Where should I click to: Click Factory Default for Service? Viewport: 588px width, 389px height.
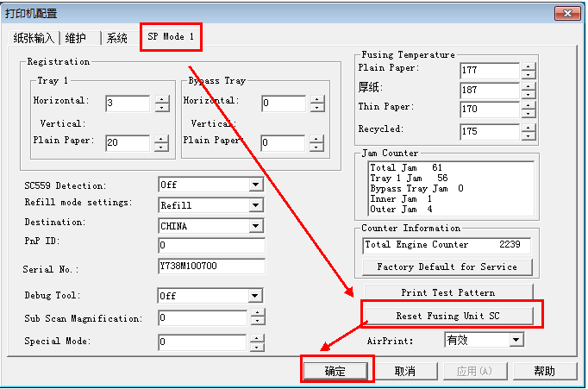click(447, 267)
